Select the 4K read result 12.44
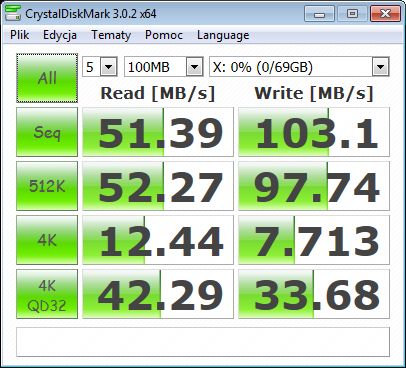The height and width of the screenshot is (368, 406). point(158,240)
